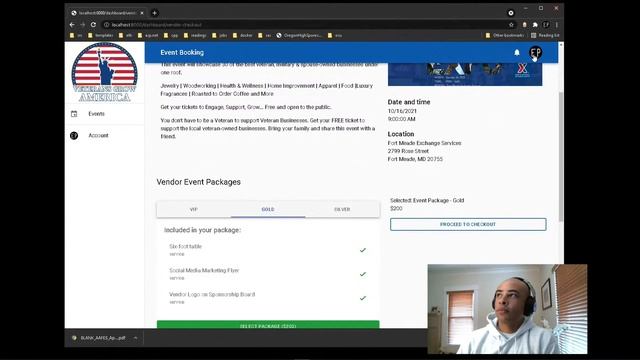Click the Chrome profile icon in toolbar
Viewport: 640px width, 360px height.
pos(546,25)
